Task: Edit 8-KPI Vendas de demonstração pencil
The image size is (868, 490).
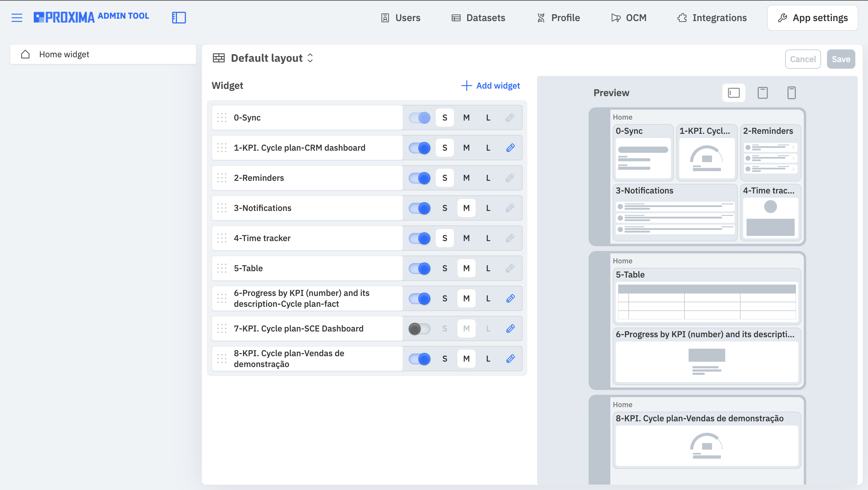Action: point(510,359)
